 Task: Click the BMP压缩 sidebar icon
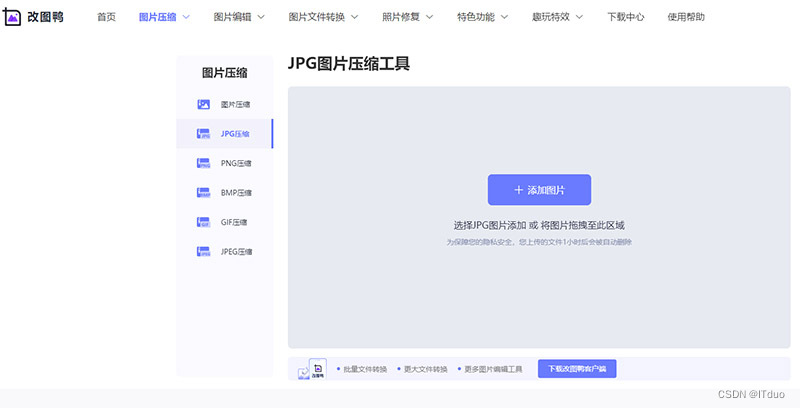(204, 193)
